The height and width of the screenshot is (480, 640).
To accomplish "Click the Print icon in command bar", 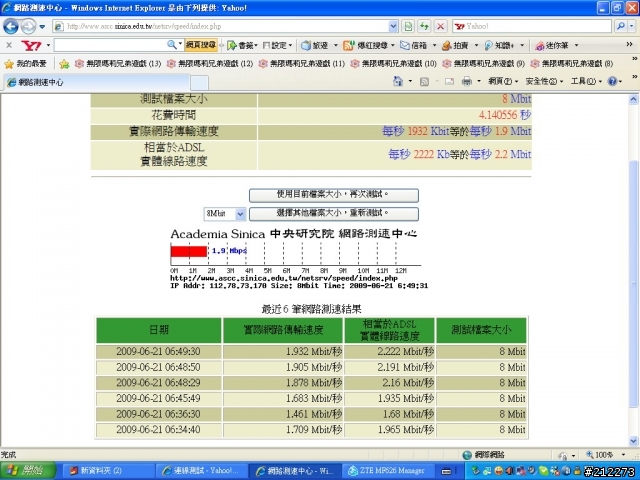I will coord(467,82).
